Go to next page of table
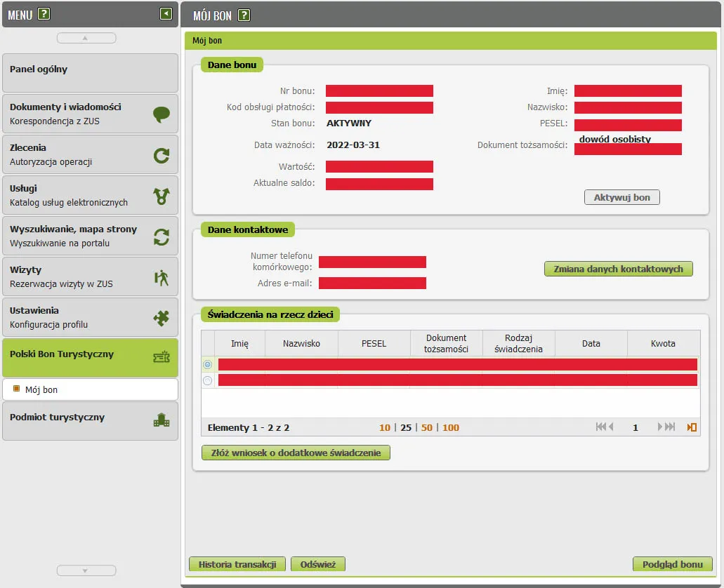 coord(660,427)
